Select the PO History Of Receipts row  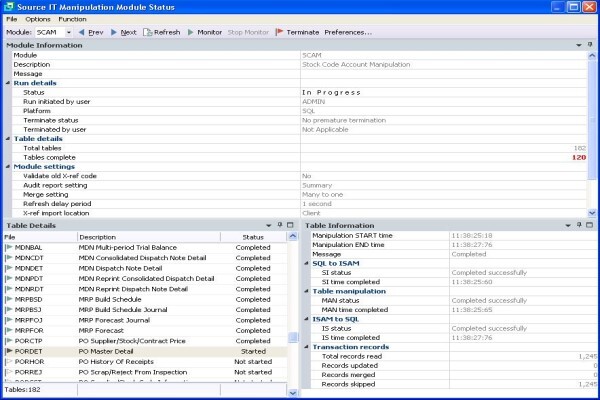[x=145, y=361]
